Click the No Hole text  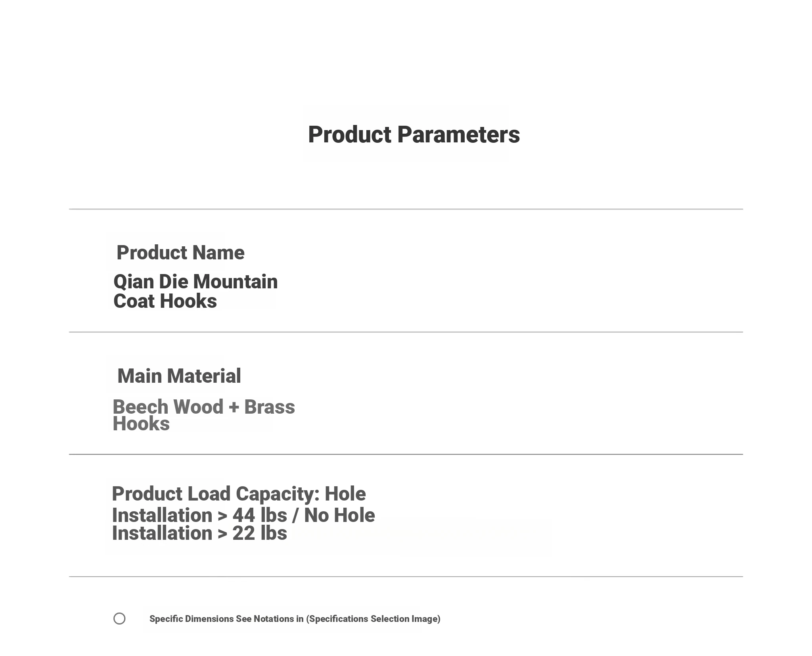pyautogui.click(x=339, y=516)
